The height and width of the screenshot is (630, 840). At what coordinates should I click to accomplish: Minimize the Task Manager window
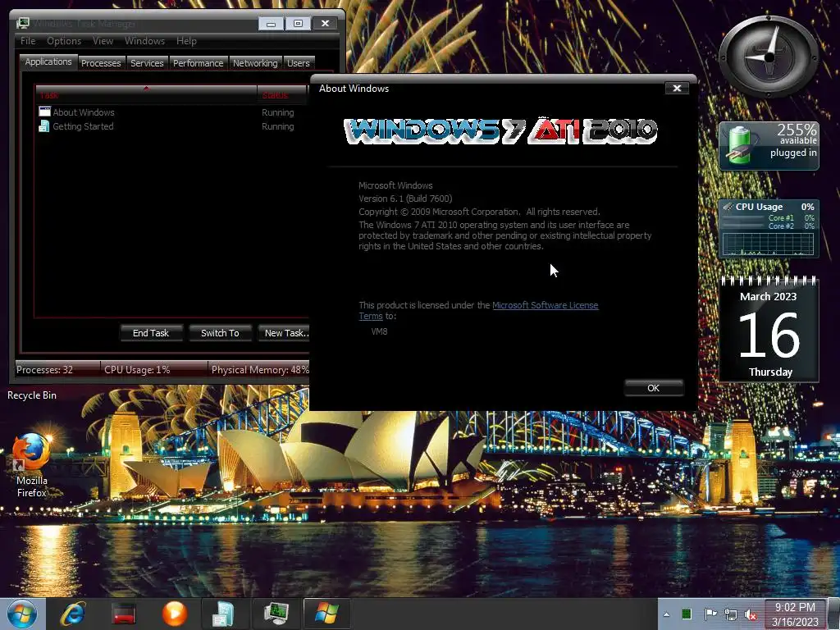[x=271, y=23]
